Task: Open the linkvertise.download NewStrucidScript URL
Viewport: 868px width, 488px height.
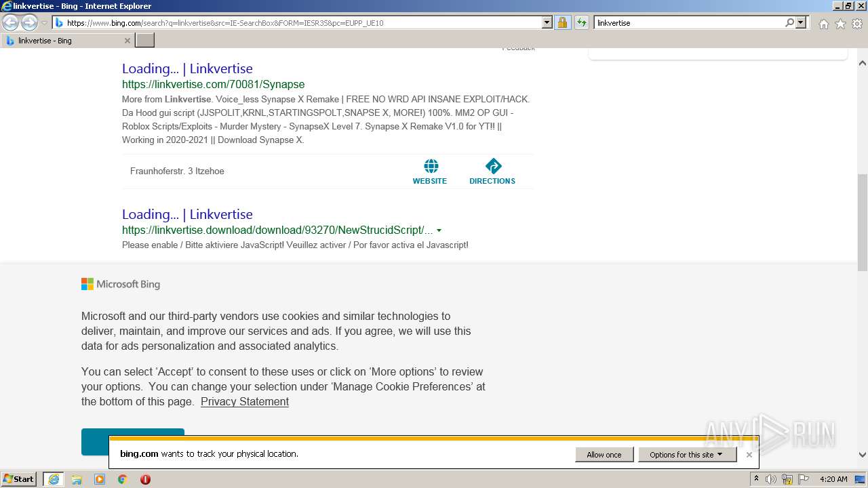Action: [277, 230]
